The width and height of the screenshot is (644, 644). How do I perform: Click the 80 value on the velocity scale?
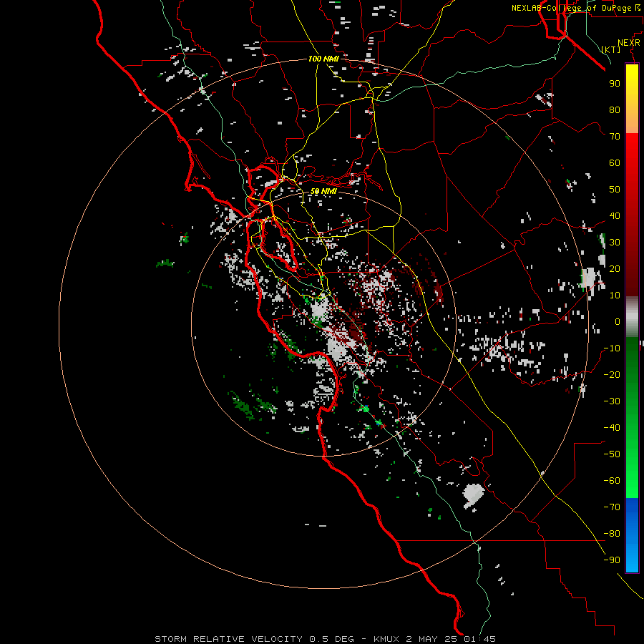pos(615,109)
